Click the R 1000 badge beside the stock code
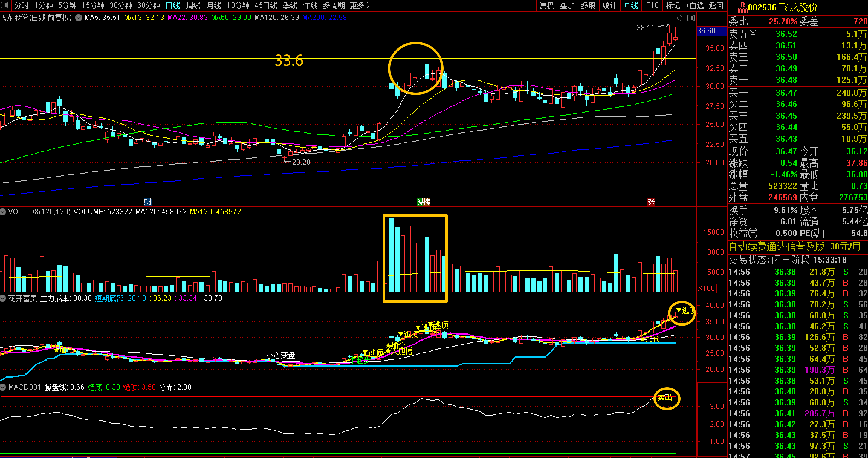 (742, 8)
